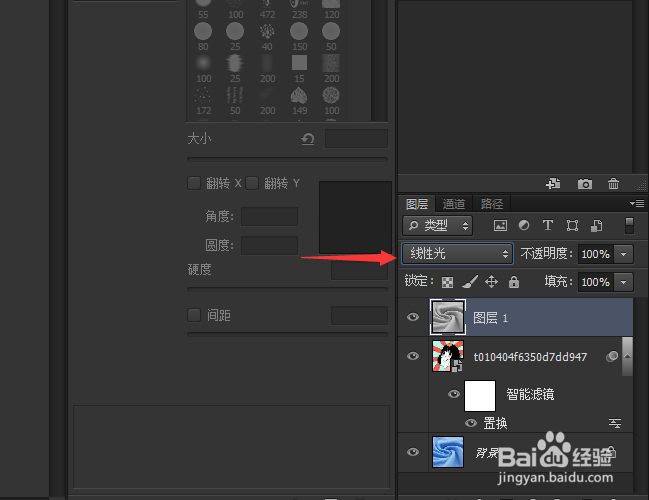Open the 类型 layer filter dropdown

tap(437, 226)
